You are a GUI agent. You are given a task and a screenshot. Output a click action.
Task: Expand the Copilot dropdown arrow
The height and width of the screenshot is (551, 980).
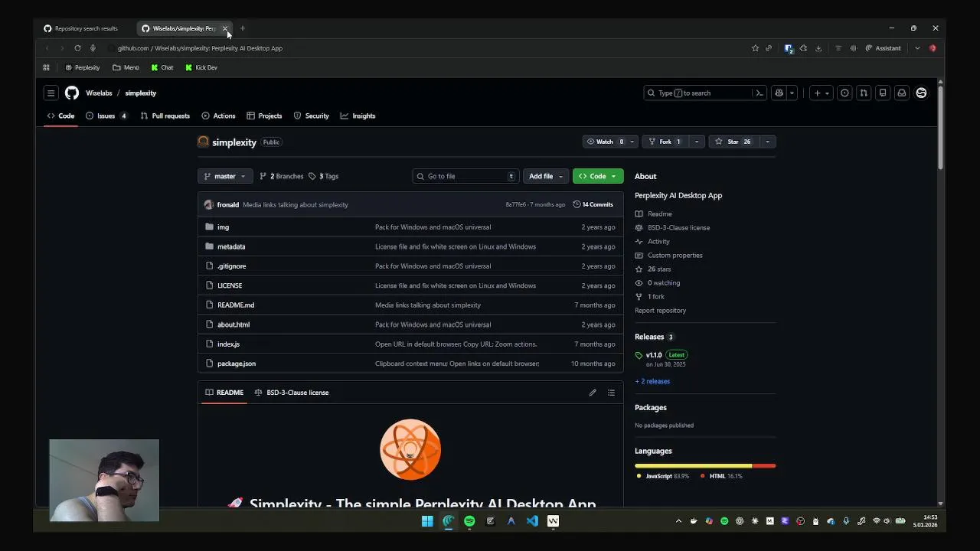(x=792, y=93)
